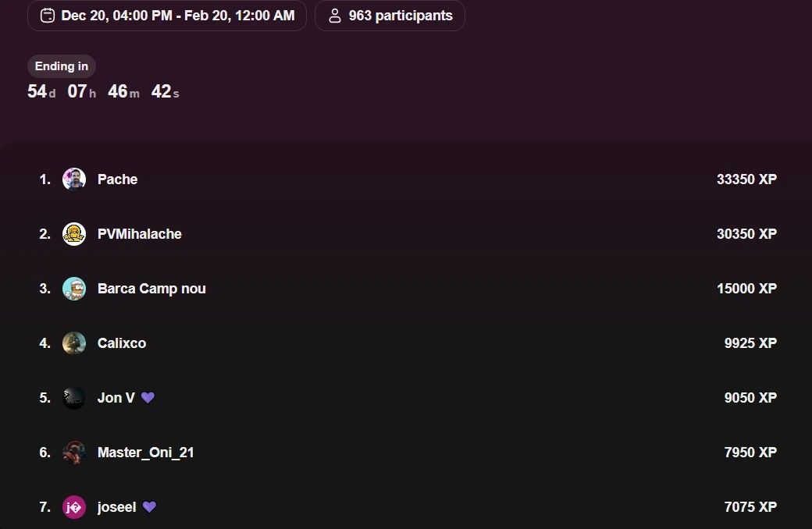Click the Calixco username

pos(122,343)
